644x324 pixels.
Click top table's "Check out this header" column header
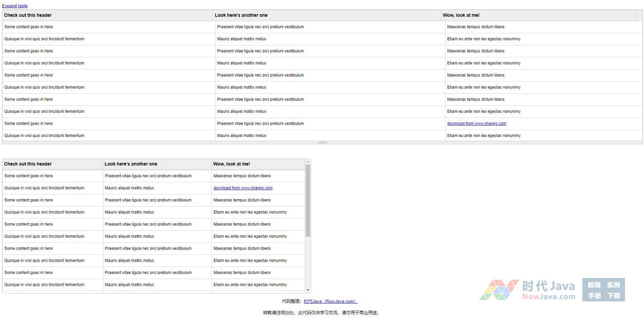click(28, 15)
